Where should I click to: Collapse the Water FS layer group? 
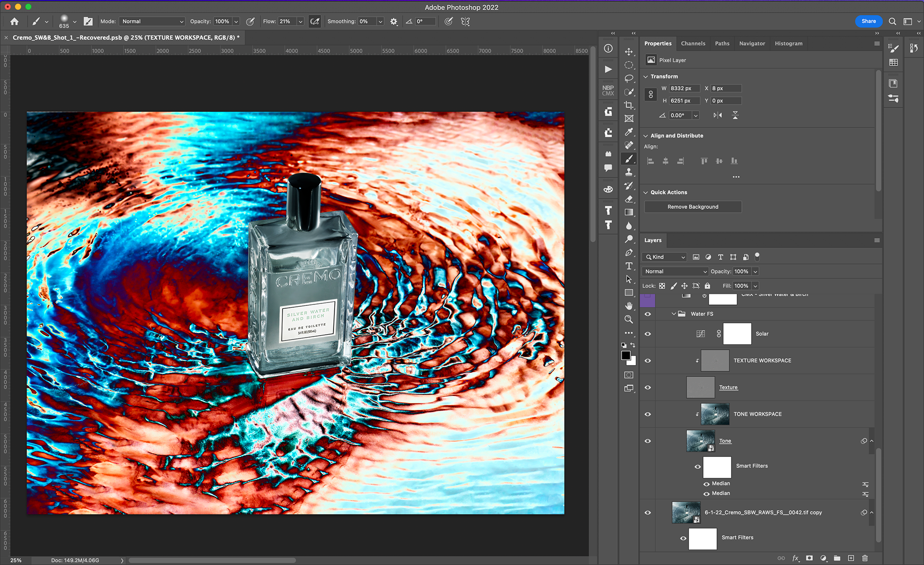coord(674,314)
